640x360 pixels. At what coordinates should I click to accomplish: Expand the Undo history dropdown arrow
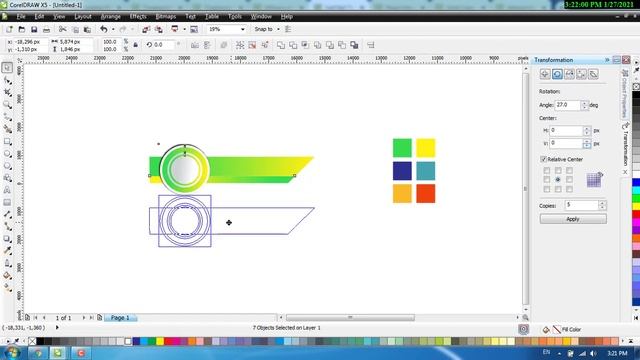[113, 29]
